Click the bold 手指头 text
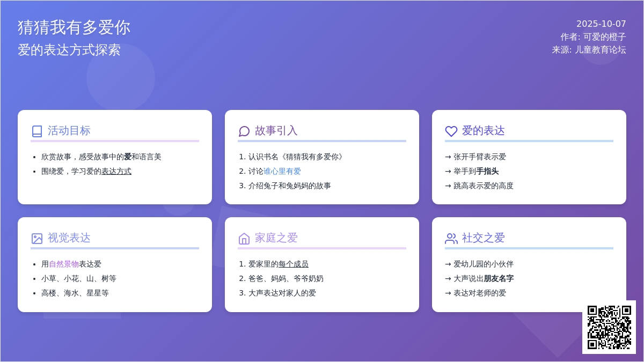This screenshot has width=644, height=362. click(487, 172)
